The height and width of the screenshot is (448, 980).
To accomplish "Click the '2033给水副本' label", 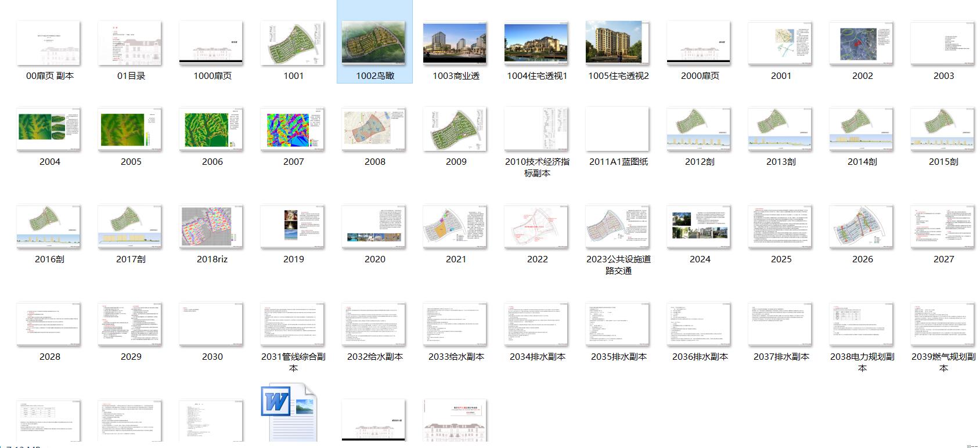I will [x=456, y=356].
